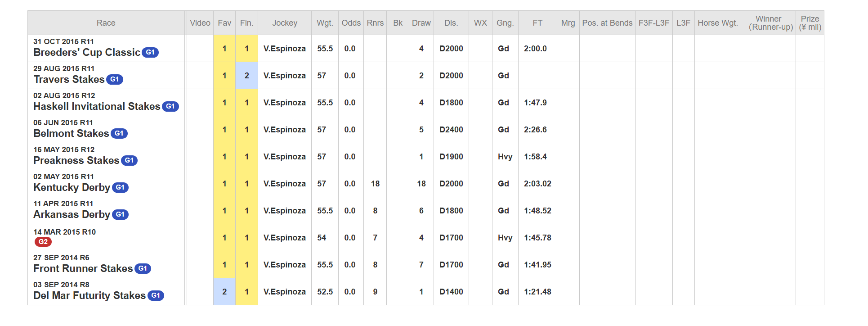
Task: Click the finish time 1:47.9
Action: coord(535,103)
